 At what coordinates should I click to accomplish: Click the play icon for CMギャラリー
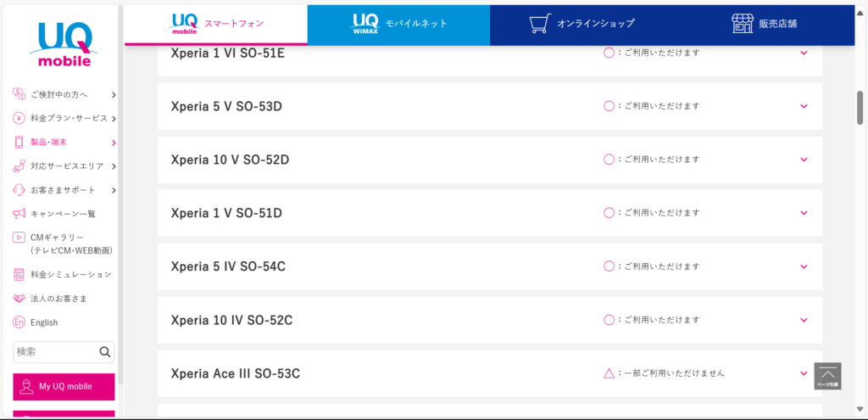[x=19, y=237]
